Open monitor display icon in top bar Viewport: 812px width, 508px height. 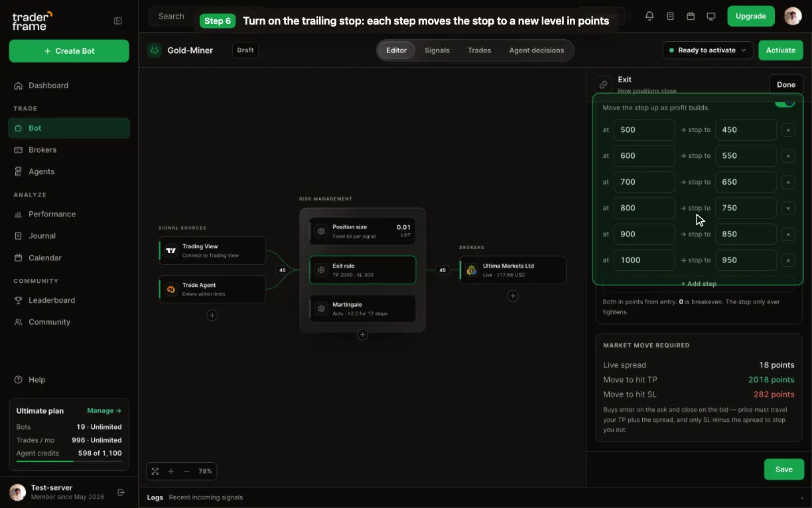[711, 16]
